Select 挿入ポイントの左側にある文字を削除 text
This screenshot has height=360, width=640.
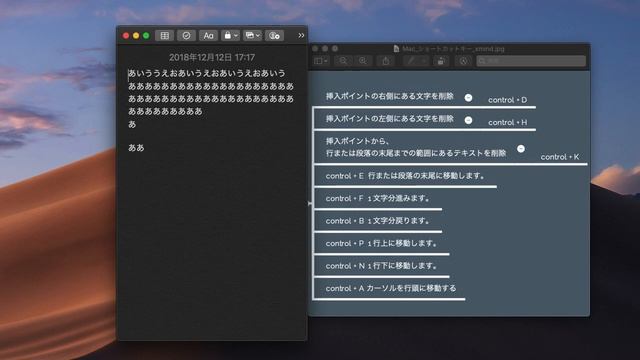tap(389, 119)
